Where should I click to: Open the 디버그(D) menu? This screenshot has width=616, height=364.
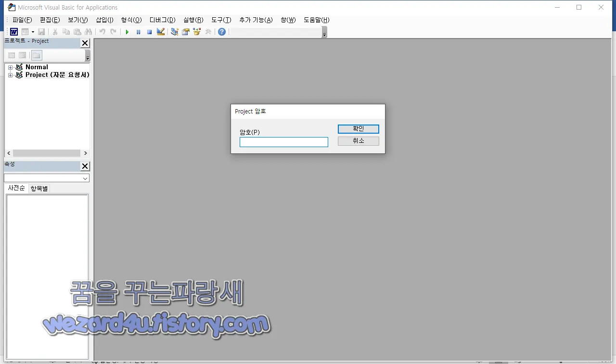click(x=163, y=20)
